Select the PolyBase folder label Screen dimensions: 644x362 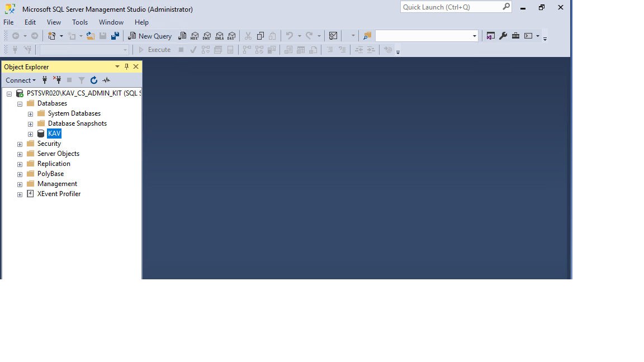point(50,174)
